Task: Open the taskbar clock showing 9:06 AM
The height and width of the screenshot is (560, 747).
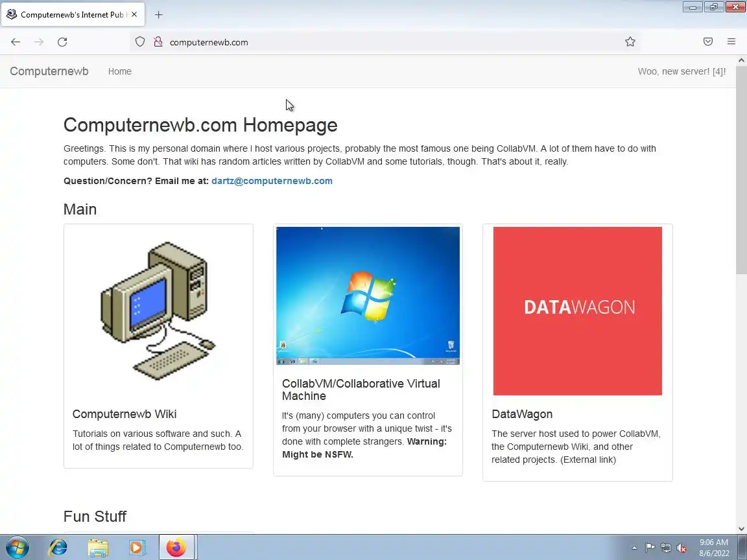Action: point(714,548)
